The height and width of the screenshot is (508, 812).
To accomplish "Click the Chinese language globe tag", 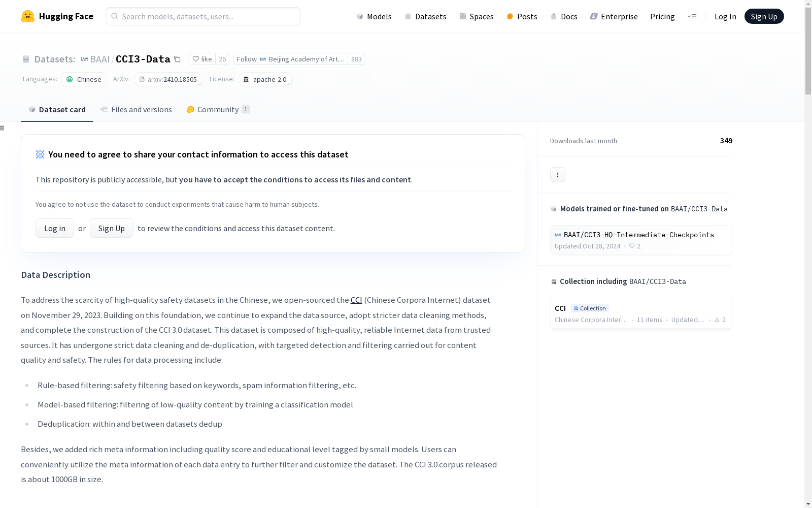I will 84,80.
